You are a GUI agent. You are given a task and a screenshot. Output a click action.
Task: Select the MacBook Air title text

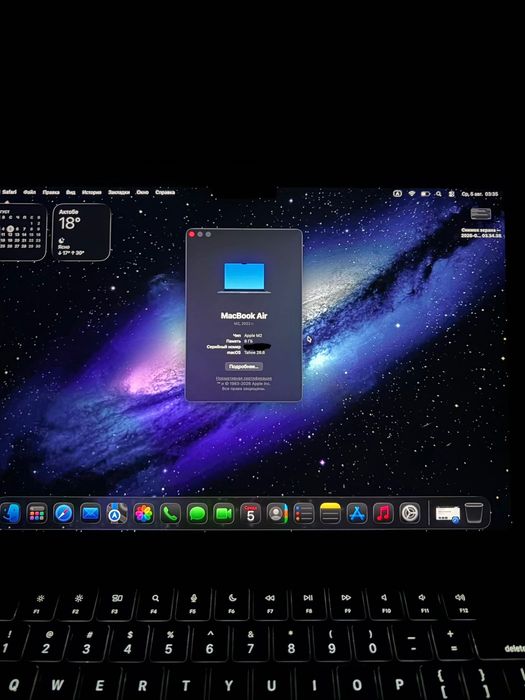coord(244,316)
